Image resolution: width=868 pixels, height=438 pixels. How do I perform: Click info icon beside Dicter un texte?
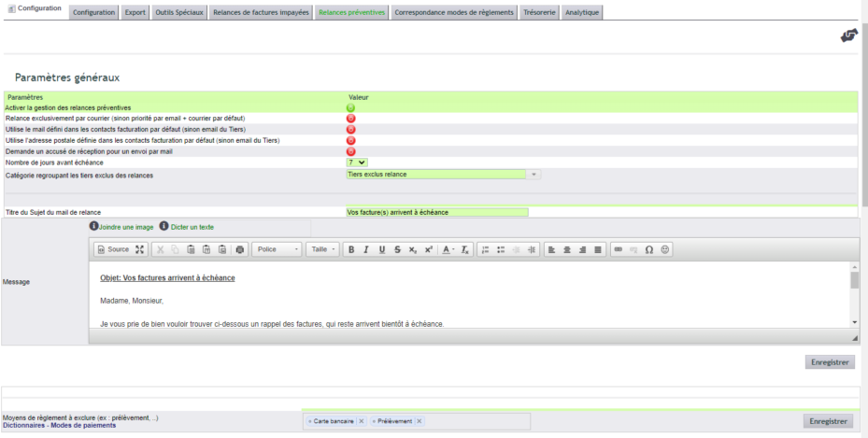click(164, 226)
